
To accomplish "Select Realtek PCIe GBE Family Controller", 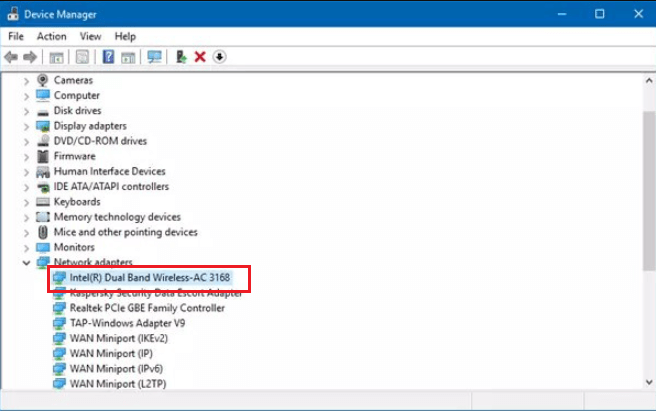I will (147, 308).
